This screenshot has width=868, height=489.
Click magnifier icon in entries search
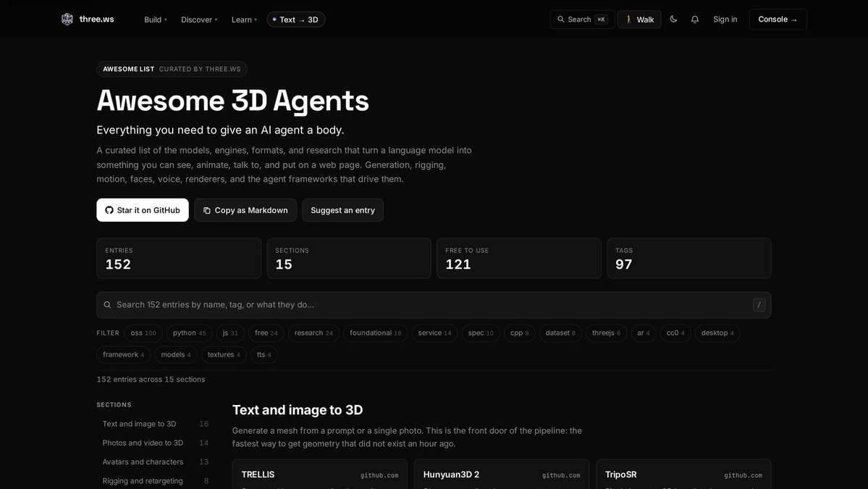click(107, 304)
